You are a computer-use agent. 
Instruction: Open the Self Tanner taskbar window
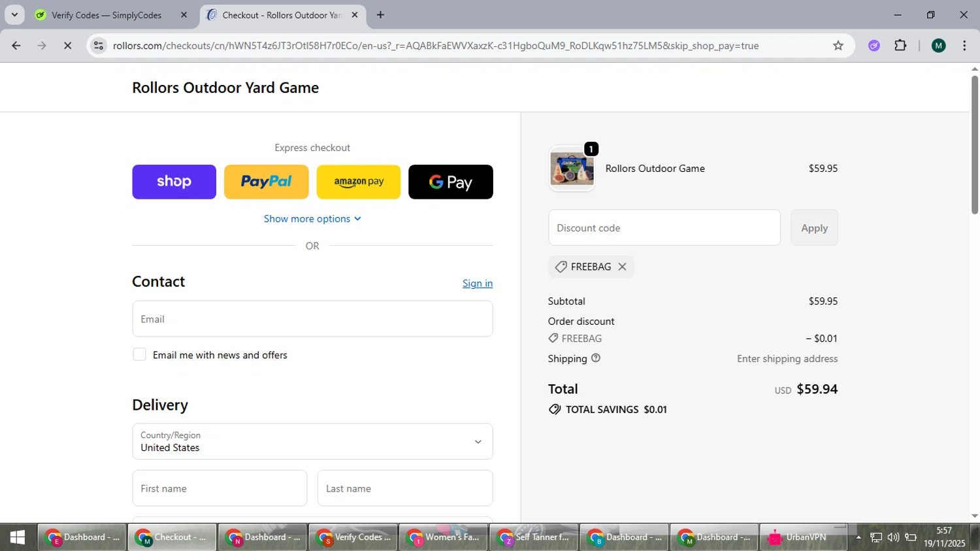(533, 537)
